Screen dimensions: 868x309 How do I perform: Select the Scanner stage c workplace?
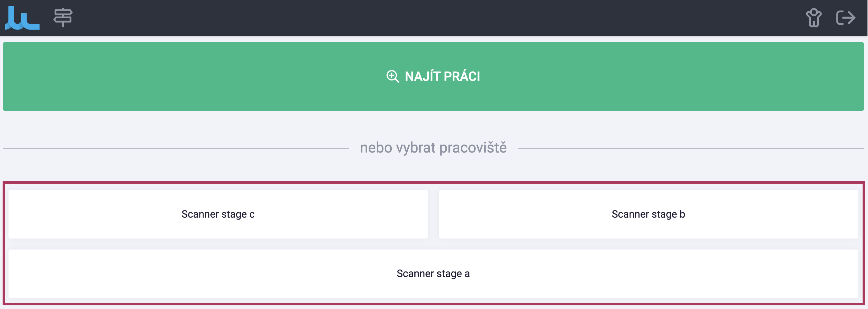(x=218, y=214)
